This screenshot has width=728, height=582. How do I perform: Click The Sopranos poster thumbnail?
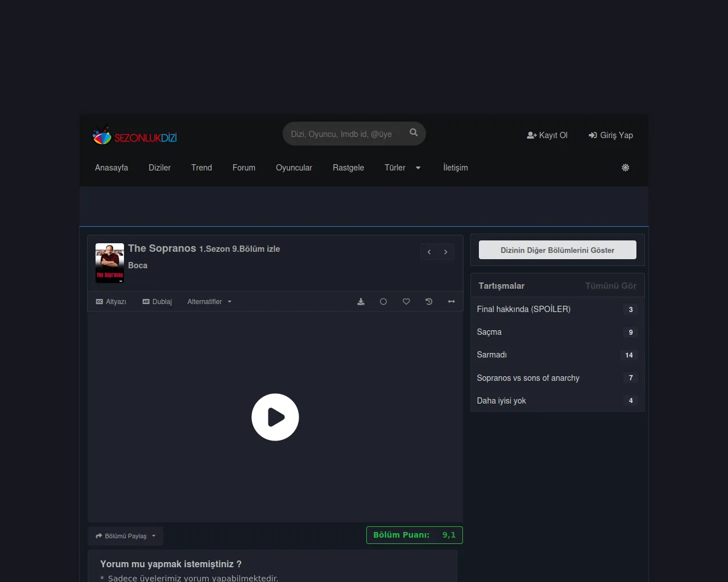tap(110, 263)
